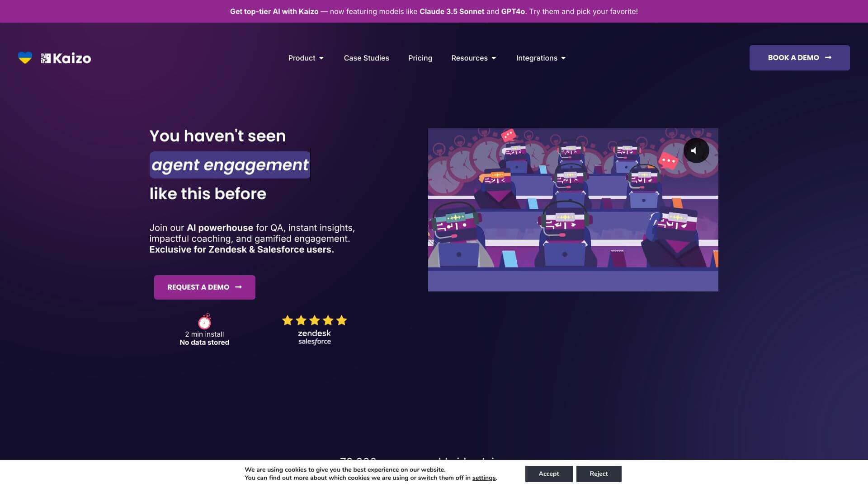Click the Book a Demo button
The image size is (868, 488).
[799, 57]
